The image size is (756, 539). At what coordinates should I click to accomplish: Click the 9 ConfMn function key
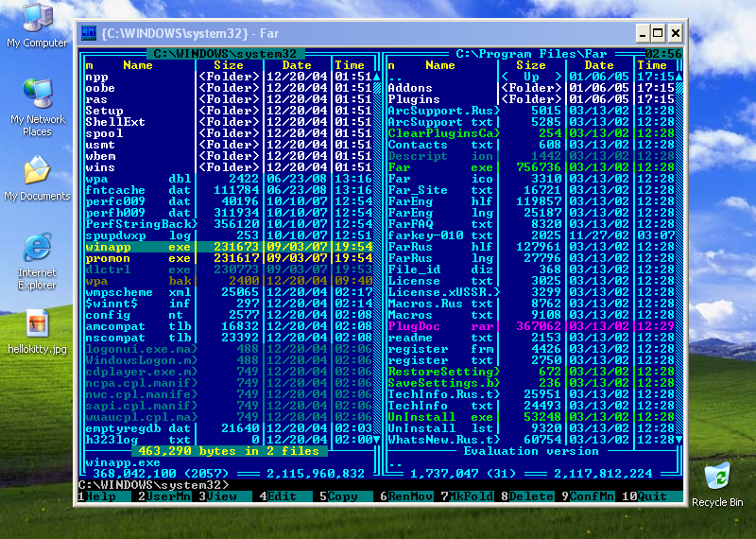[587, 496]
